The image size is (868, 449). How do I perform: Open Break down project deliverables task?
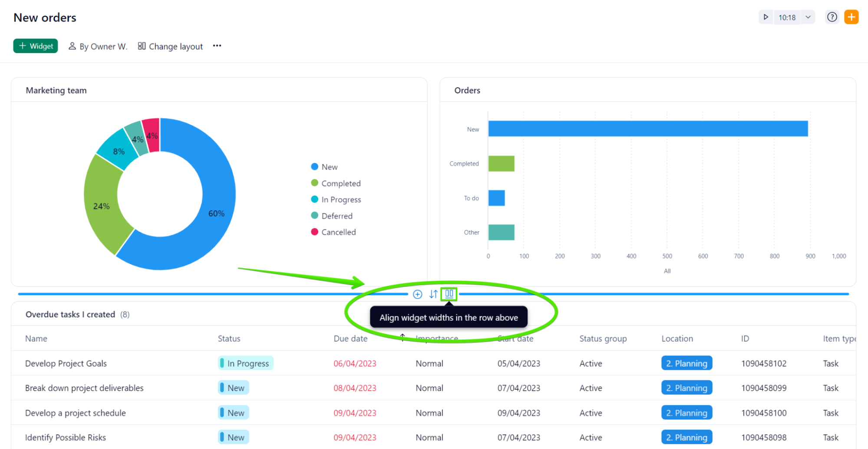tap(84, 388)
